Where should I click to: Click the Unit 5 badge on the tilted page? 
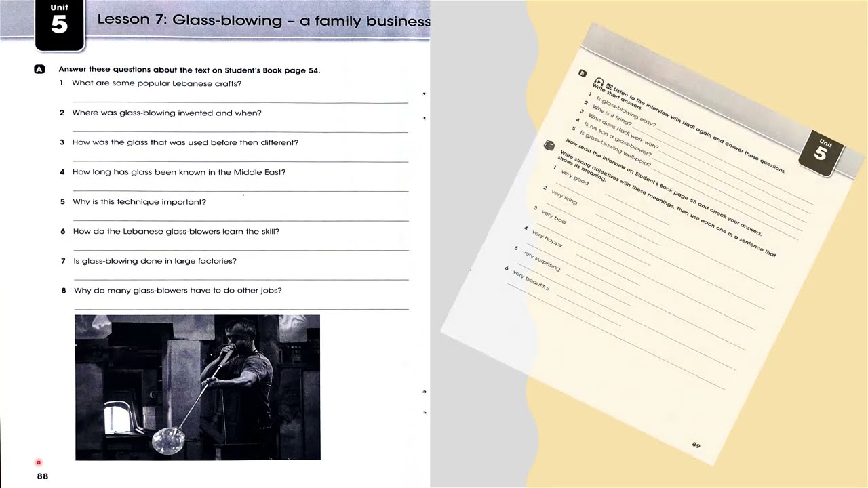pos(821,153)
